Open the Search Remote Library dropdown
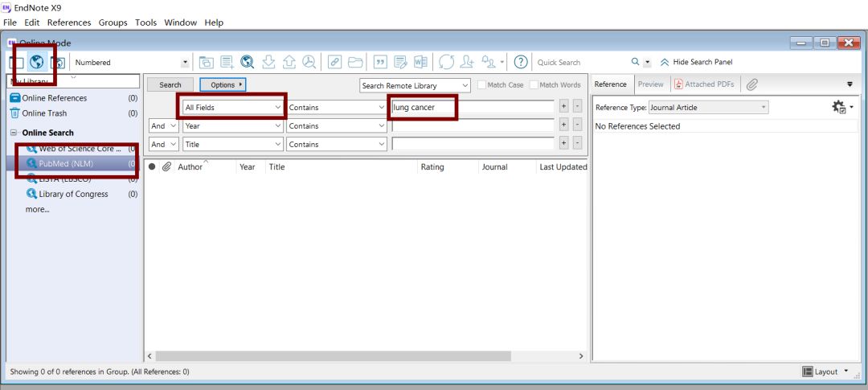This screenshot has height=390, width=868. coord(415,86)
